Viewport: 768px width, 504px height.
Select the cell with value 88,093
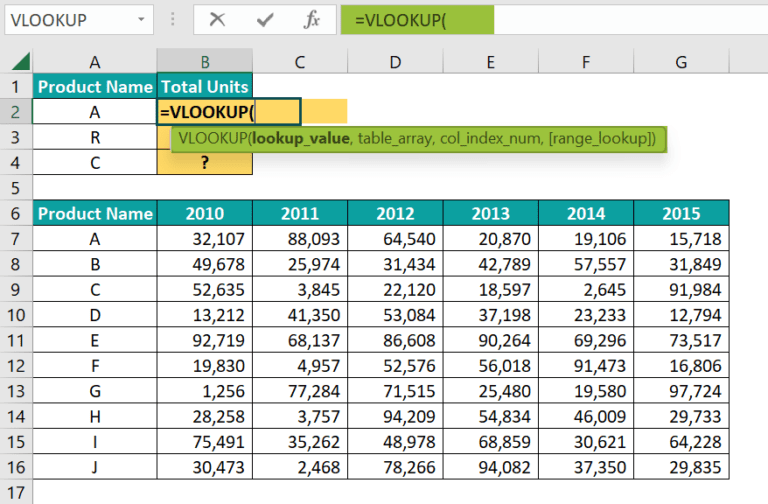coord(300,239)
